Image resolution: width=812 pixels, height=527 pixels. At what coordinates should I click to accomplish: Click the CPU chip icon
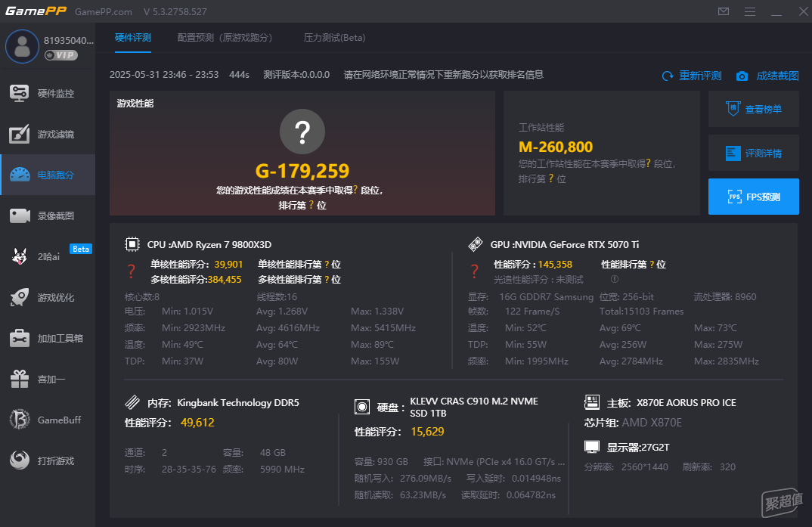tap(132, 244)
